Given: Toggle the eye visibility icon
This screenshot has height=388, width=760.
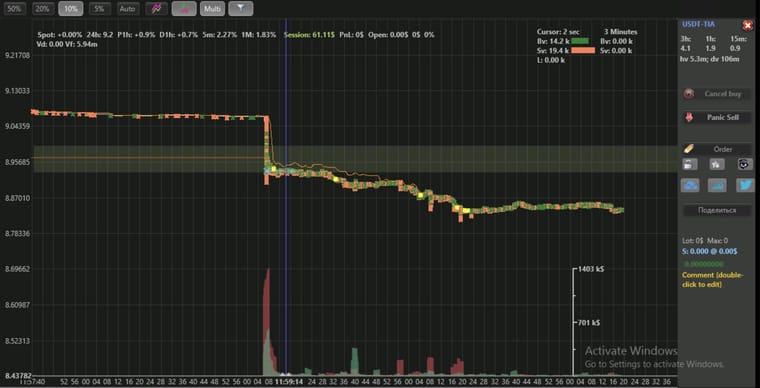Looking at the screenshot, I should click(x=745, y=164).
